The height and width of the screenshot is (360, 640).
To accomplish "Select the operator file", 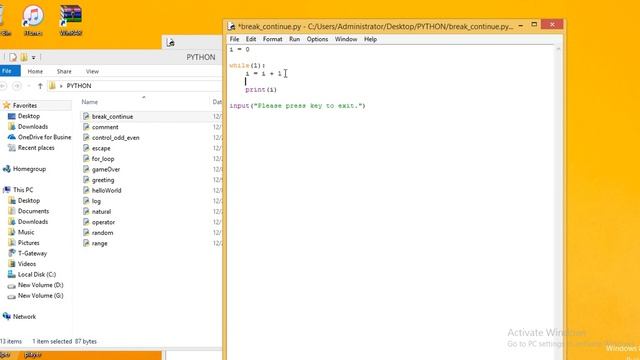I will click(x=103, y=222).
